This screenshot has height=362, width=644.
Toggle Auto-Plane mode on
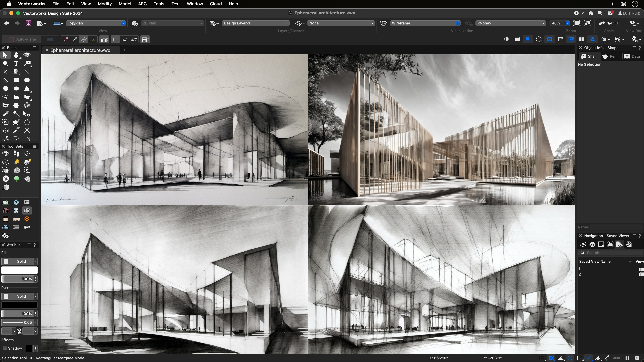11,39
